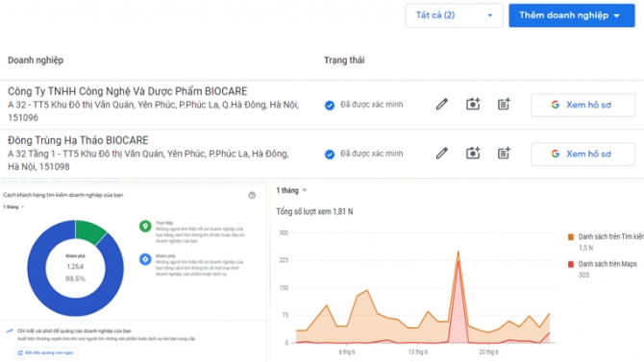View profile of Đông Trùng Hạ Thảo BIOCARE
This screenshot has height=362, width=644.
click(582, 154)
